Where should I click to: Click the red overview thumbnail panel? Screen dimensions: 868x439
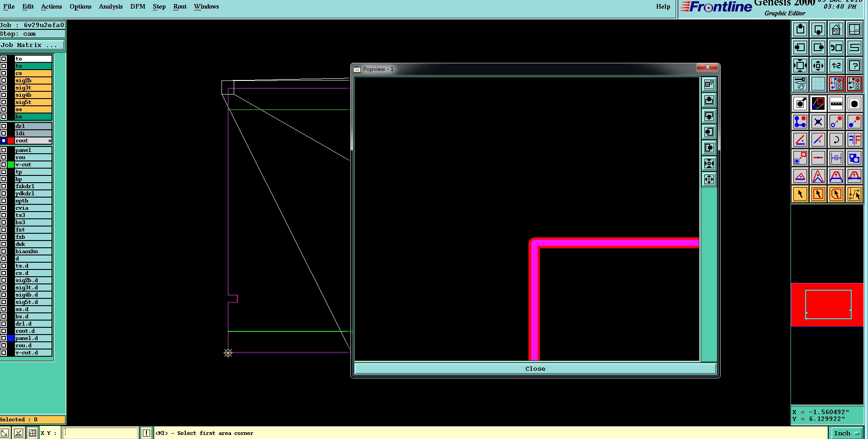(x=827, y=305)
